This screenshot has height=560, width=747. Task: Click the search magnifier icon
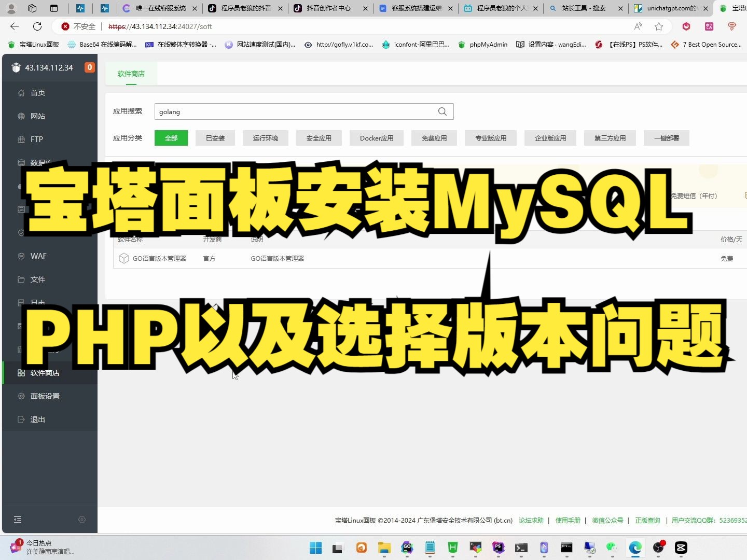point(442,111)
